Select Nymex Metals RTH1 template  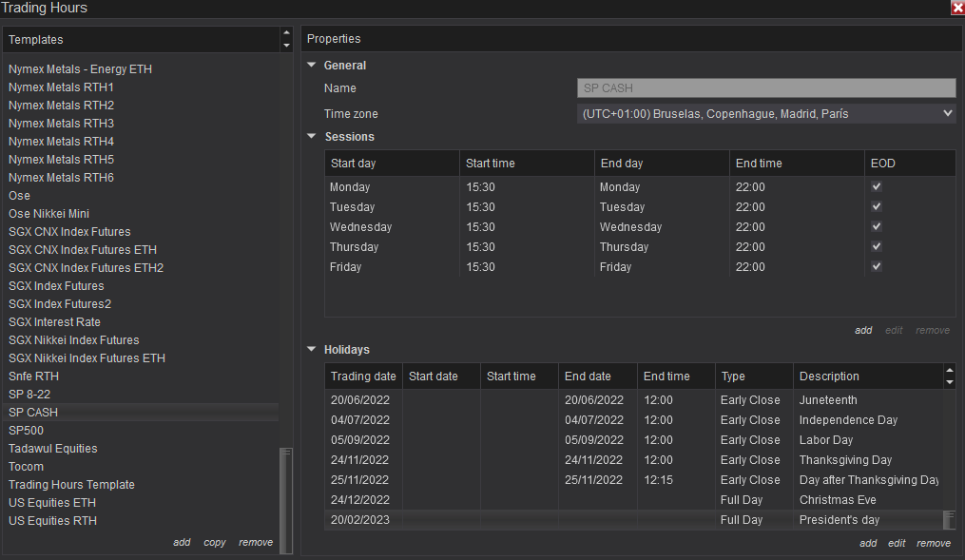pos(61,87)
